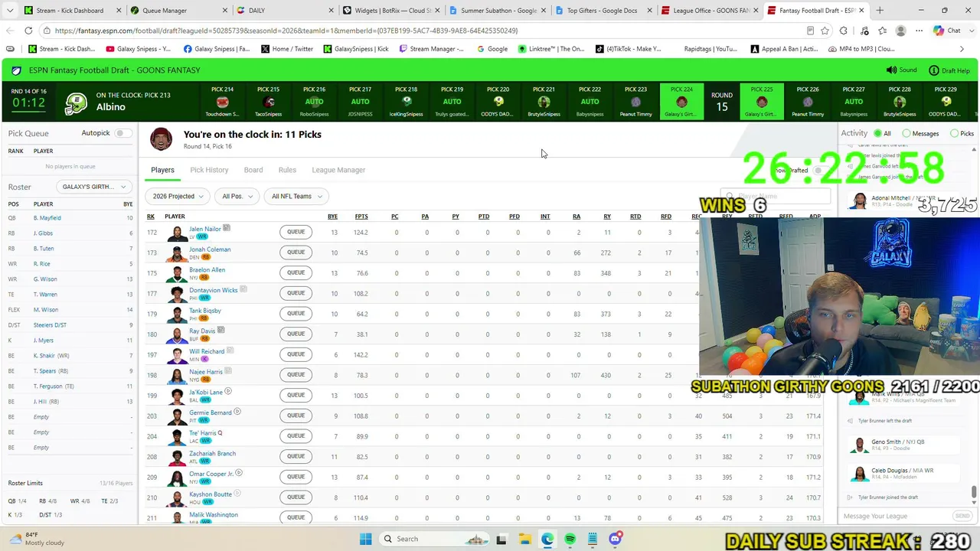The height and width of the screenshot is (551, 980).
Task: Open the Galaxy's Girth roster dropdown
Action: (x=94, y=187)
